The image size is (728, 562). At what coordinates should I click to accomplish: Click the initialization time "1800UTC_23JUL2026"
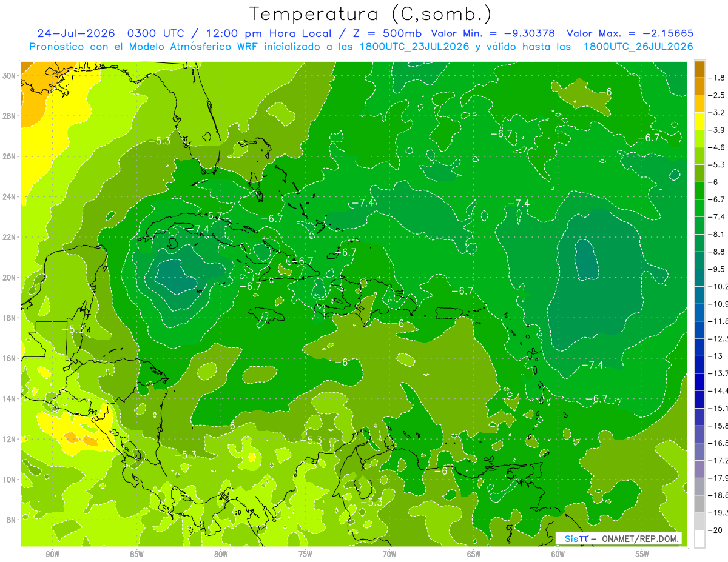click(416, 47)
